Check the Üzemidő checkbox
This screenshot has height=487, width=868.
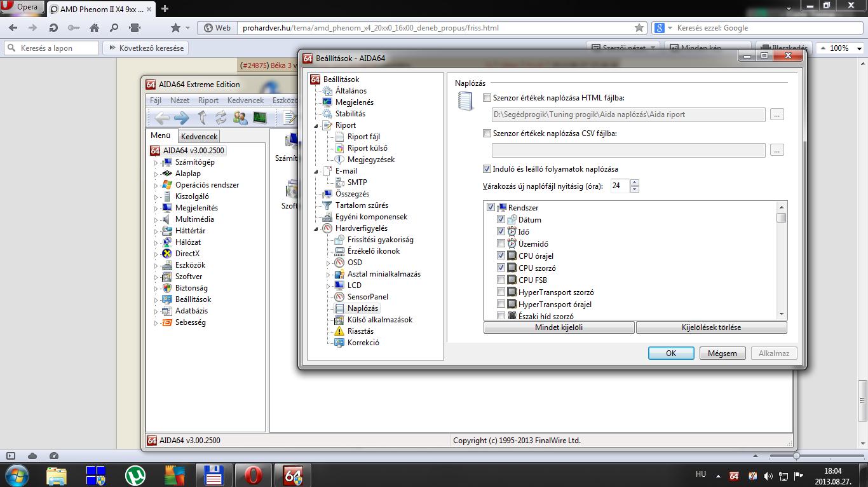click(x=501, y=243)
